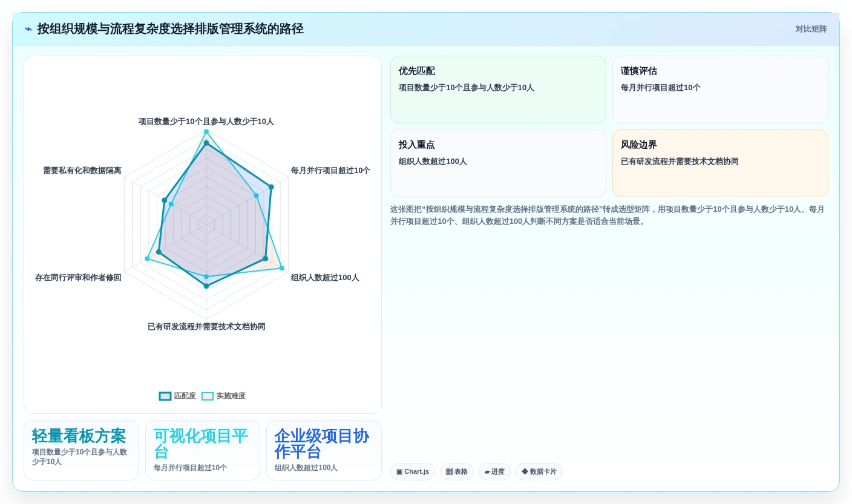Click radar axis label 组织人数超过100人
Viewport: 852px width, 504px height.
pyautogui.click(x=325, y=278)
